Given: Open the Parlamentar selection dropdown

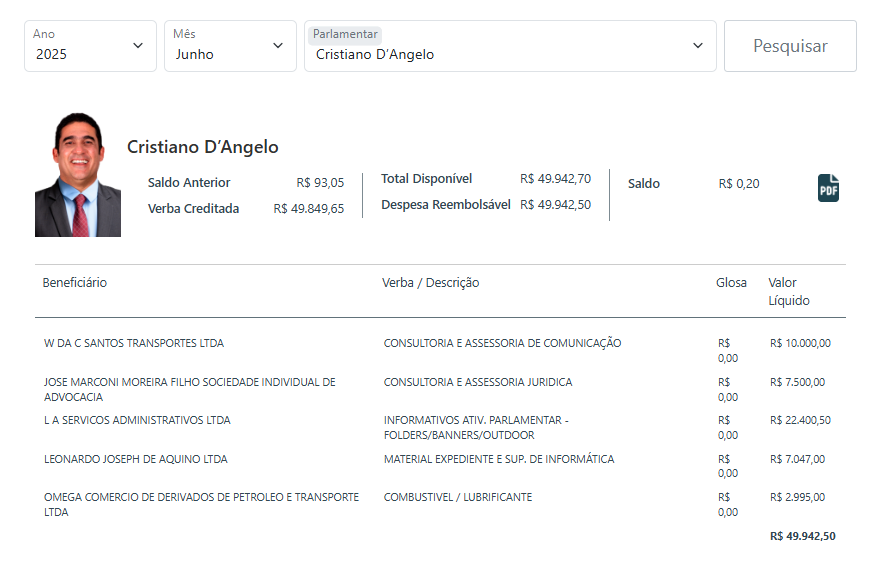Looking at the screenshot, I should 510,46.
